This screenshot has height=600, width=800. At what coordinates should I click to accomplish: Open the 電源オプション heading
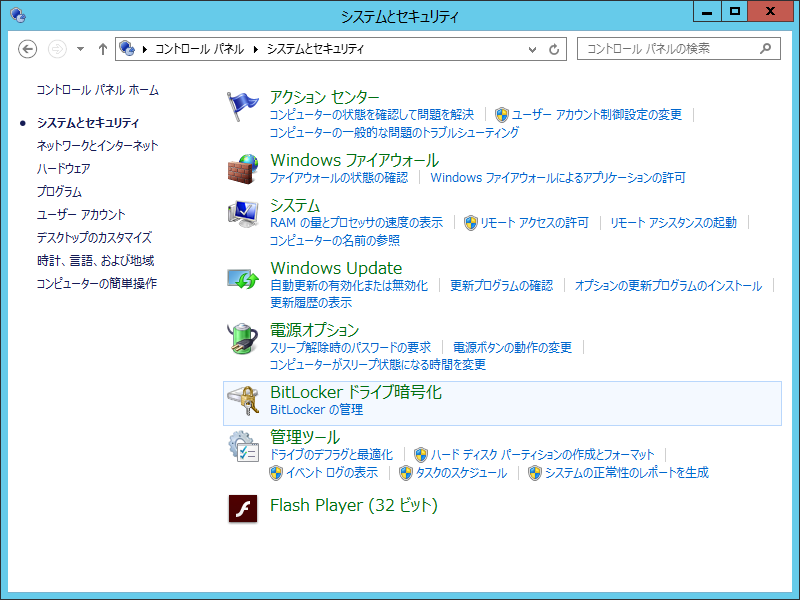point(314,330)
